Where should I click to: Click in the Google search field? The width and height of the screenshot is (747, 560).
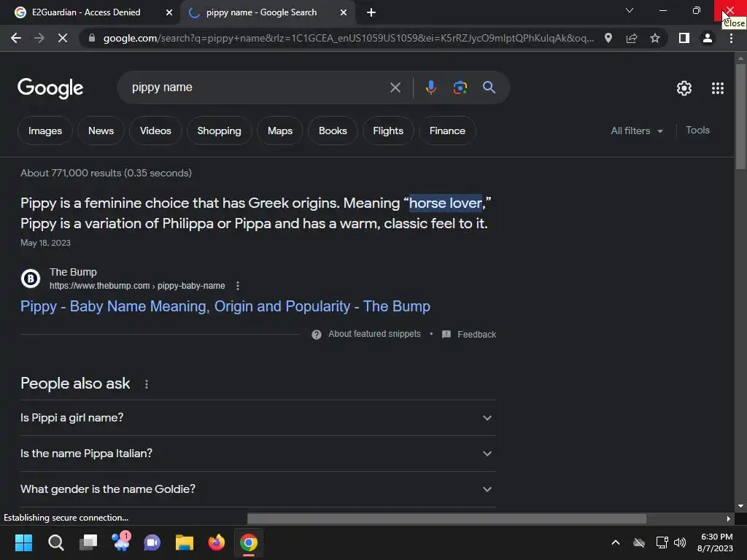(258, 87)
